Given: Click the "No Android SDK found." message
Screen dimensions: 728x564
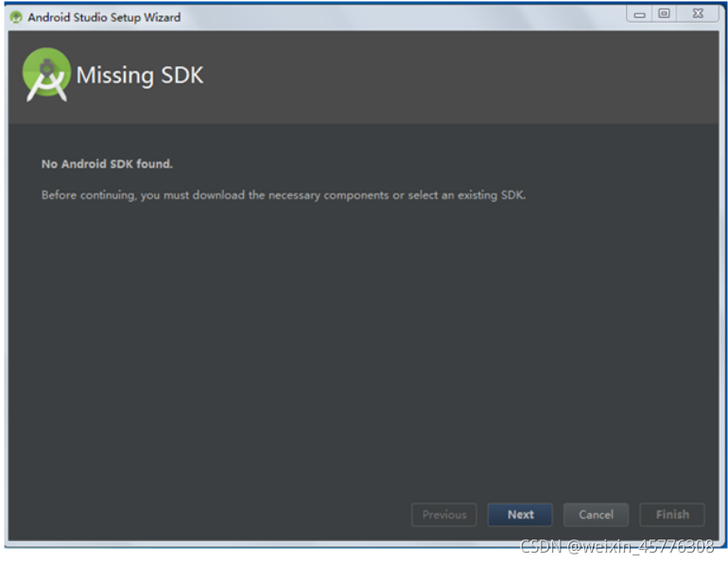Looking at the screenshot, I should [107, 163].
